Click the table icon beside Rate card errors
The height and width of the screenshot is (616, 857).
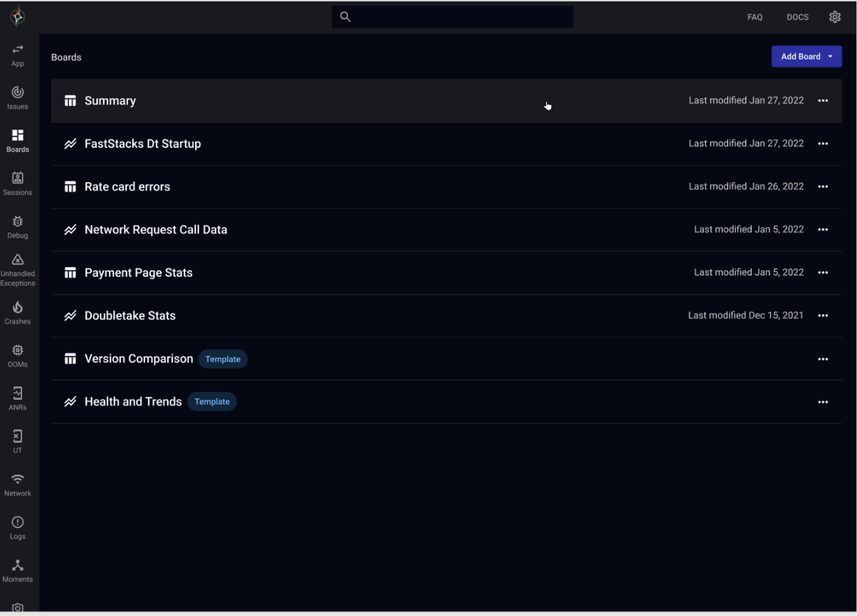pos(70,187)
